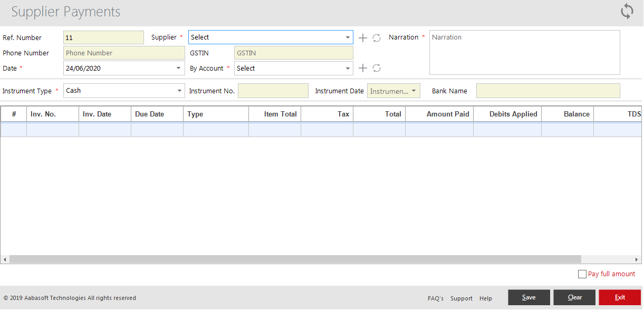Screen dimensions: 644x311
Task: Refresh the By Account list
Action: pyautogui.click(x=376, y=68)
